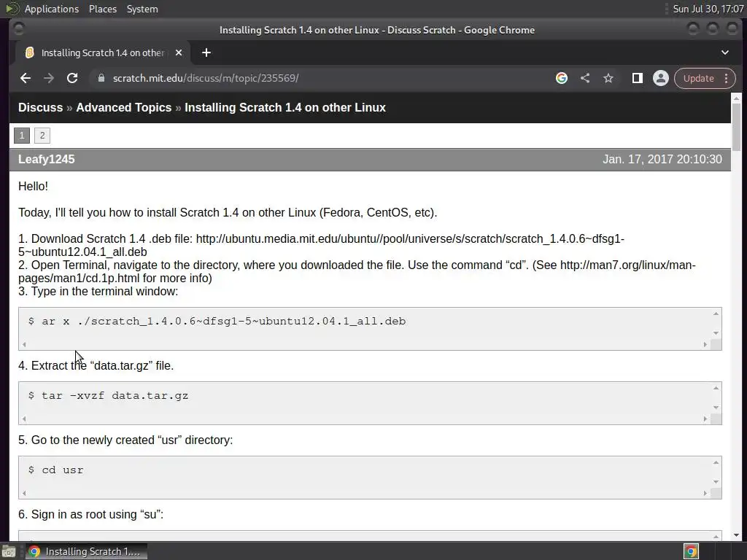747x560 pixels.
Task: Click the 'Hello!' greeting text
Action: (x=33, y=186)
